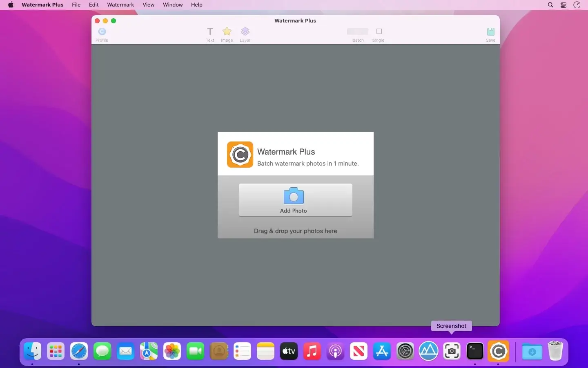This screenshot has height=368, width=588.
Task: Open the Trash from the Dock
Action: [x=555, y=351]
